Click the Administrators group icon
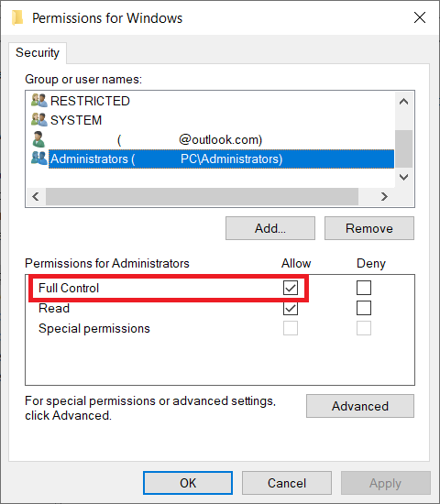The image size is (440, 504). [38, 159]
